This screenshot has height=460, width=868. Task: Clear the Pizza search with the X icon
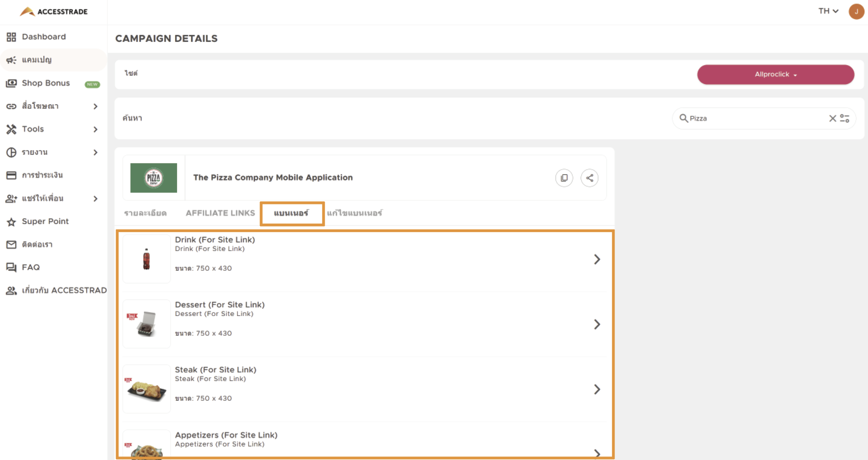point(832,118)
